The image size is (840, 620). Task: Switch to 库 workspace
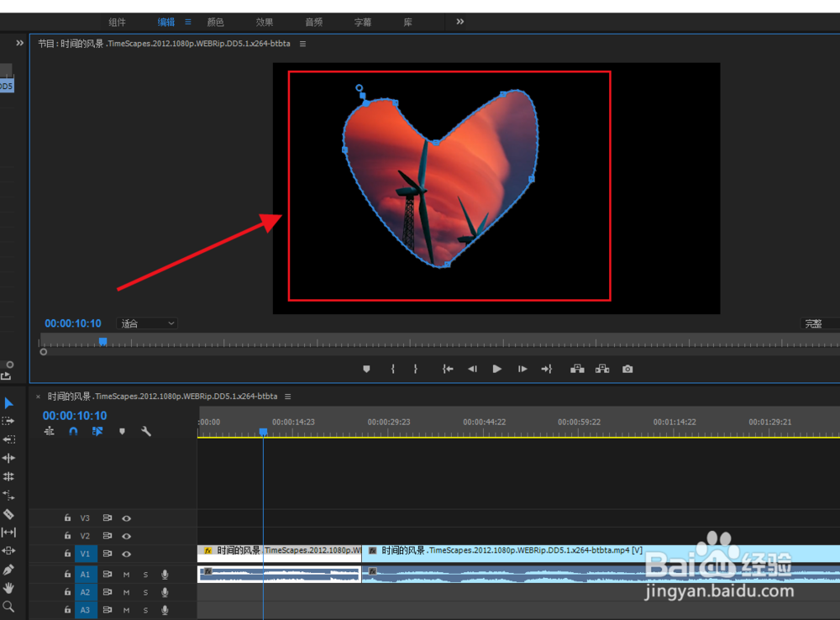click(x=407, y=22)
